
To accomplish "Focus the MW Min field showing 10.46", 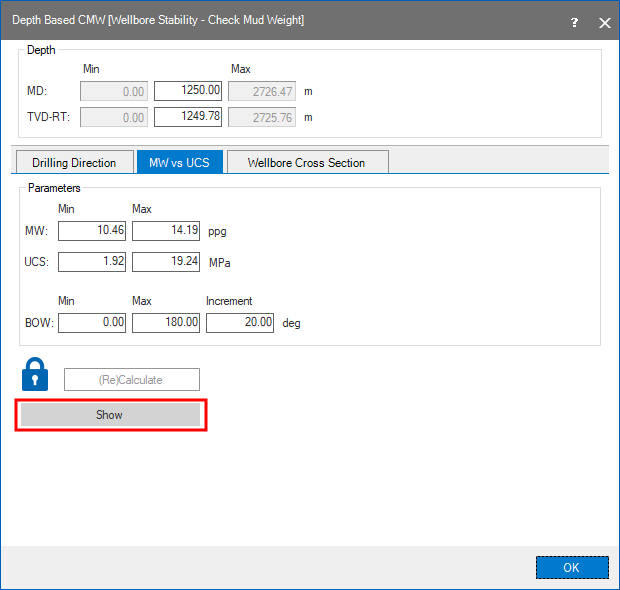I will click(92, 232).
